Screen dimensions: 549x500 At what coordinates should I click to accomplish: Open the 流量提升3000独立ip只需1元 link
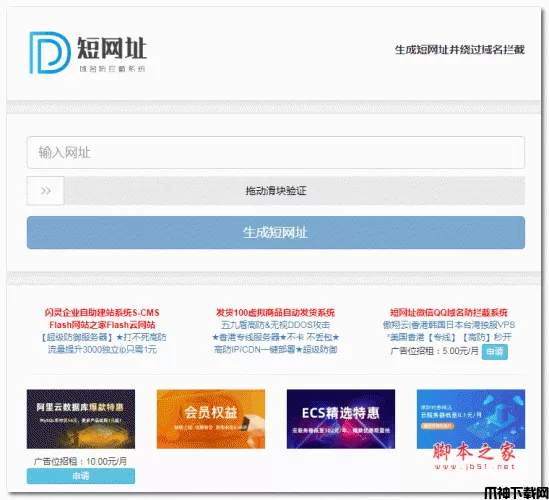coord(102,349)
